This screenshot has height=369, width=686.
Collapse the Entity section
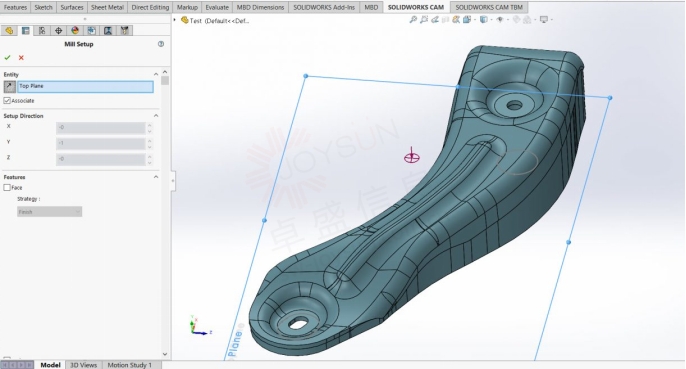(156, 74)
